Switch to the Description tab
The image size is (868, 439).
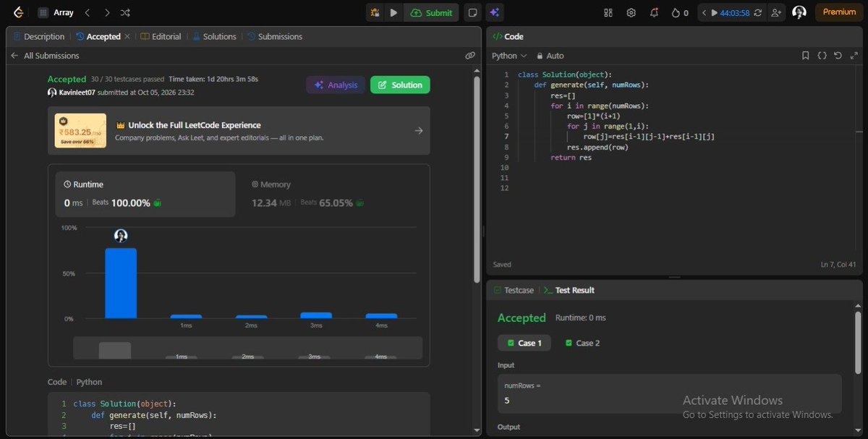click(38, 36)
